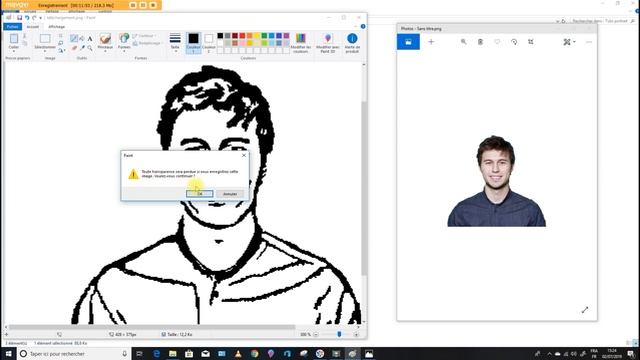
Task: Expand the Pinceaux dropdown arrow
Action: pyautogui.click(x=105, y=51)
